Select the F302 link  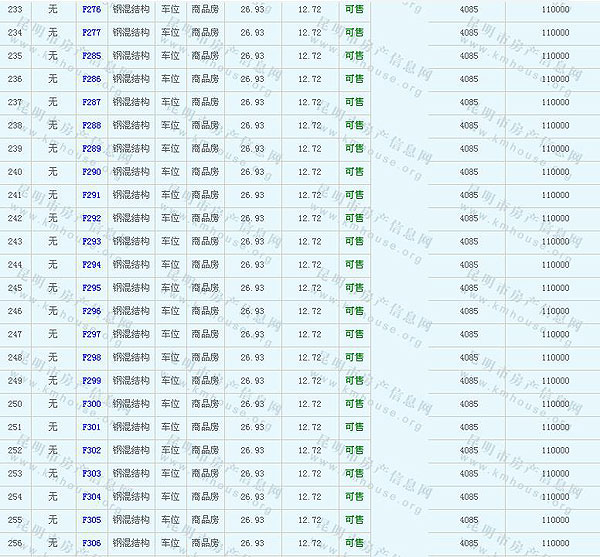click(91, 450)
